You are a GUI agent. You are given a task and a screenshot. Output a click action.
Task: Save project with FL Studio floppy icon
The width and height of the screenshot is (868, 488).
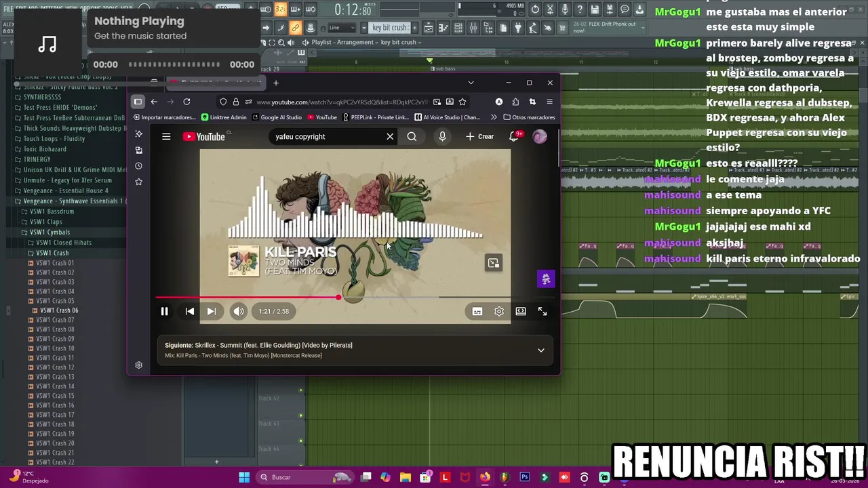pyautogui.click(x=595, y=9)
